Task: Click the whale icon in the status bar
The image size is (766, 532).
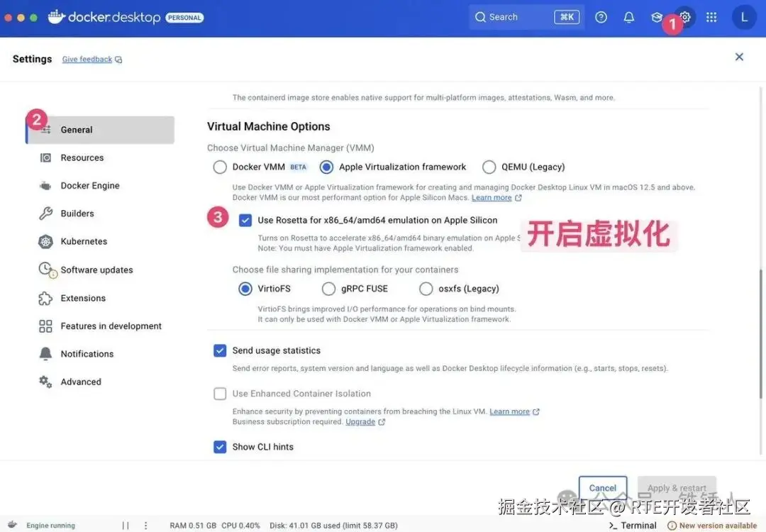Action: pos(12,525)
